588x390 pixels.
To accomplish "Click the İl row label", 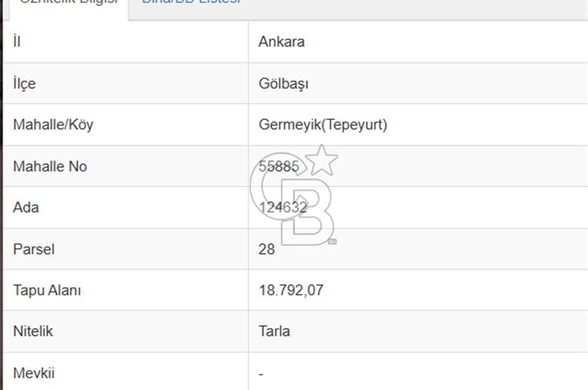I will tap(17, 42).
